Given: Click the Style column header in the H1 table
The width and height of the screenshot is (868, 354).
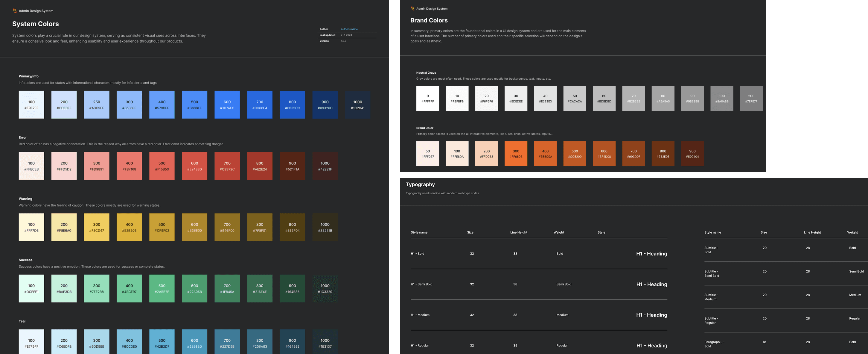Looking at the screenshot, I should click(601, 232).
